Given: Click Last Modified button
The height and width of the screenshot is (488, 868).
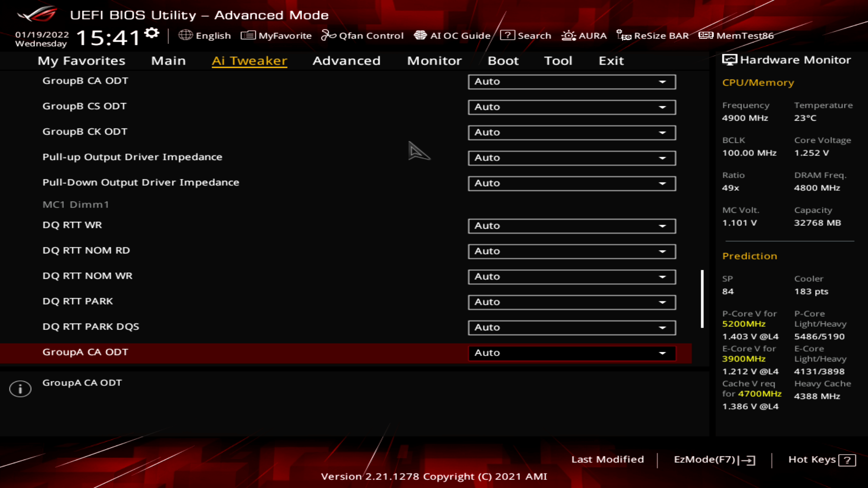Looking at the screenshot, I should tap(607, 460).
